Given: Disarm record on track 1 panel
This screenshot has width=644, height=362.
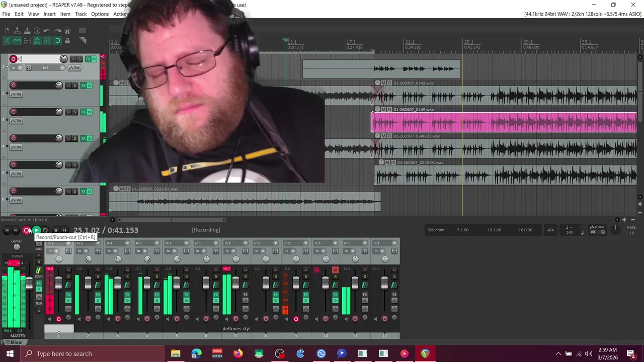Looking at the screenshot, I should pyautogui.click(x=14, y=59).
